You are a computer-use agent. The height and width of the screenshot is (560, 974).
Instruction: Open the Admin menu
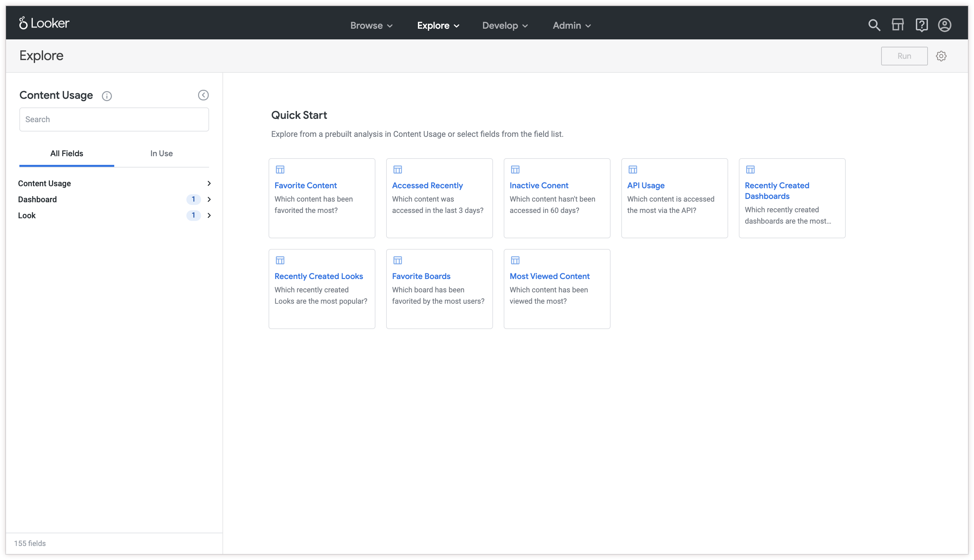pyautogui.click(x=572, y=26)
